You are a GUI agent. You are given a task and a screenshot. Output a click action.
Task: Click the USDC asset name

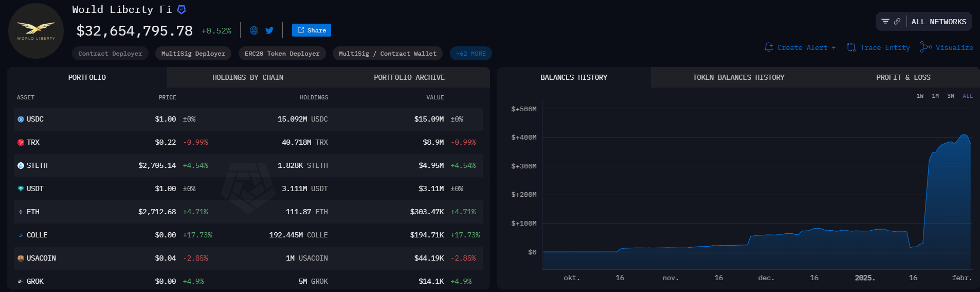pos(35,119)
